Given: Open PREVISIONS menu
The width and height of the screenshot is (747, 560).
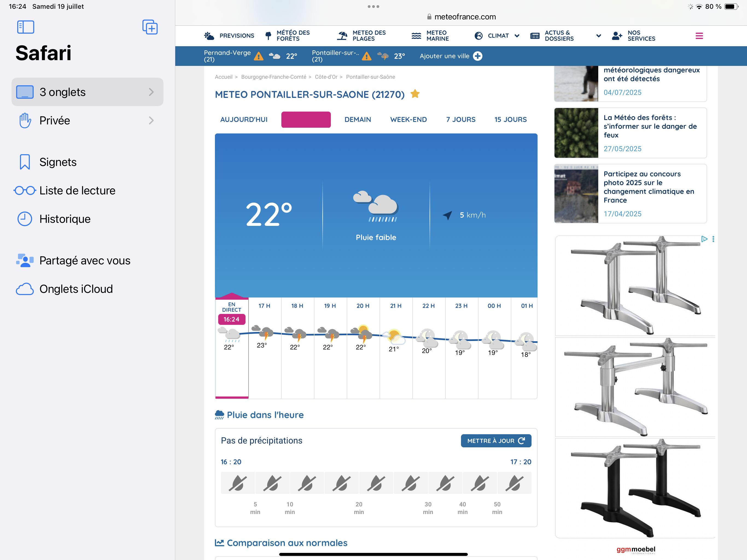Looking at the screenshot, I should pyautogui.click(x=229, y=36).
